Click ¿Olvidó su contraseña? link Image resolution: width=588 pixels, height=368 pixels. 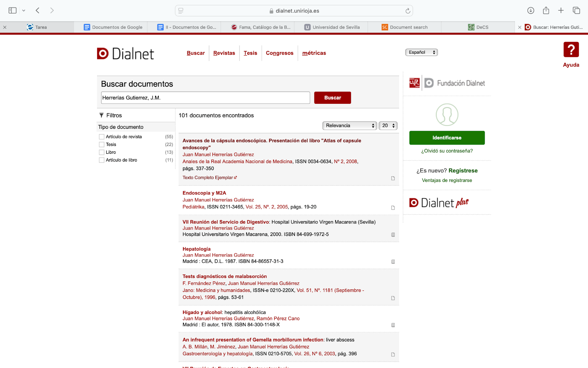pyautogui.click(x=447, y=151)
